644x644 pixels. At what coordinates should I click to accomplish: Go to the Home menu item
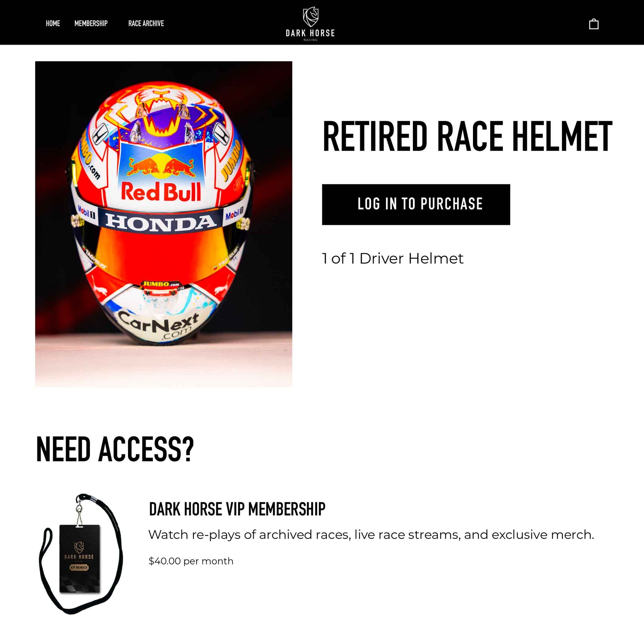click(x=53, y=23)
